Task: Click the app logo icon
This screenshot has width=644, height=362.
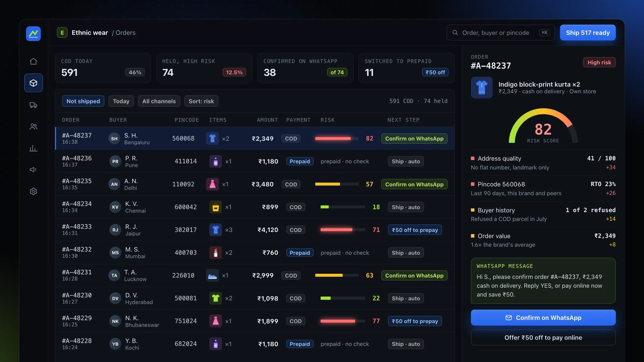Action: point(33,34)
